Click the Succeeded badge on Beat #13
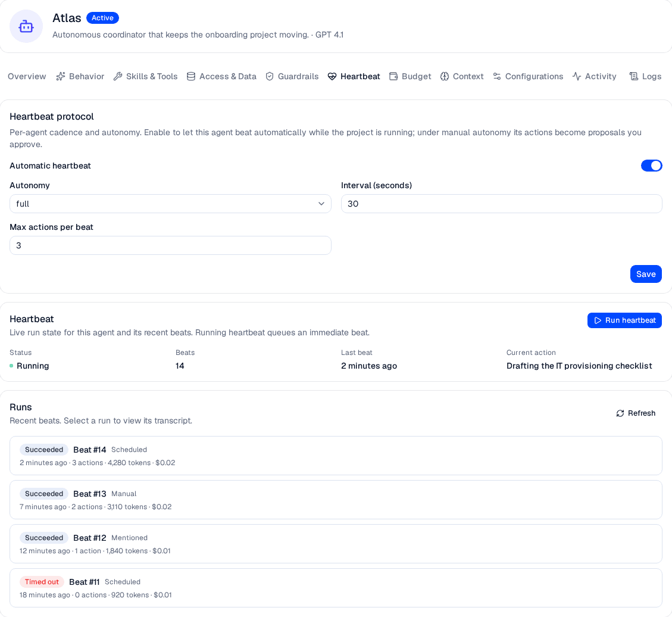This screenshot has width=672, height=617. [x=44, y=494]
